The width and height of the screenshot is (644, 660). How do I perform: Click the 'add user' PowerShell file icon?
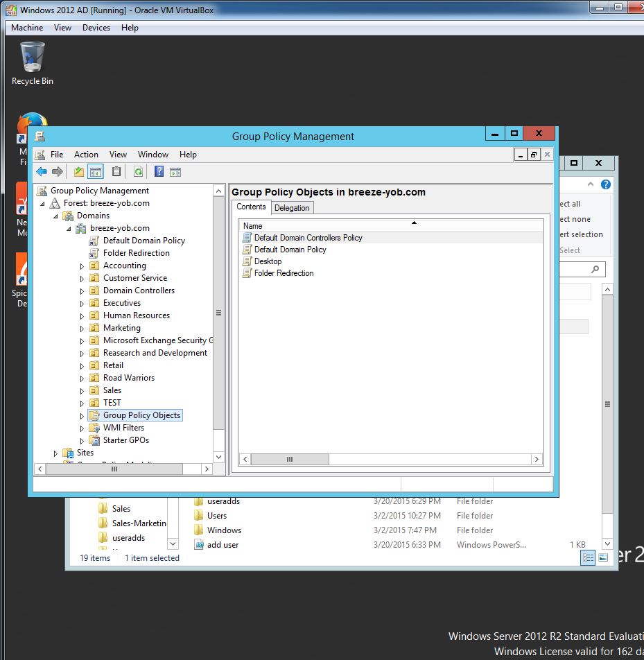click(x=199, y=545)
